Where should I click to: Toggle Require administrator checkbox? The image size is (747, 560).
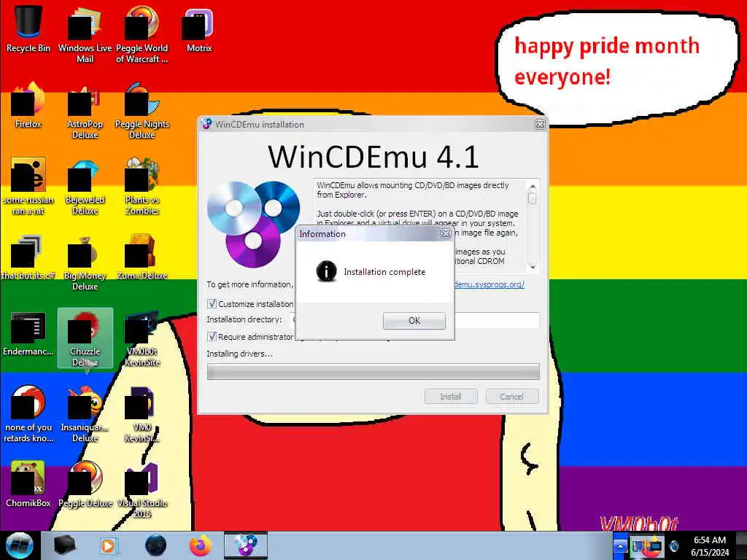click(x=212, y=337)
